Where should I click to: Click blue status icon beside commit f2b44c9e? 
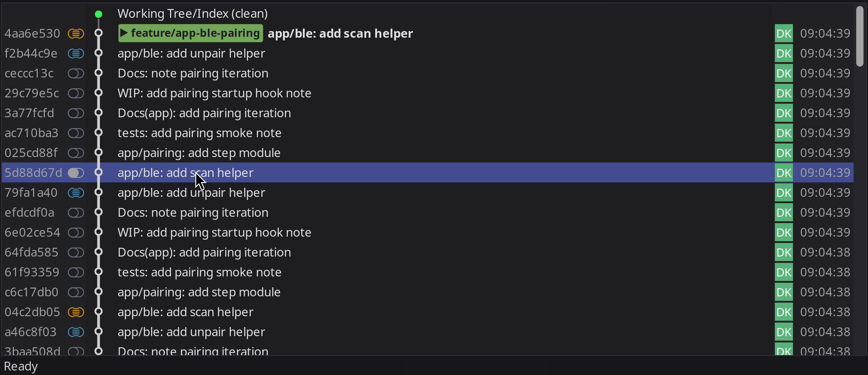click(x=76, y=53)
